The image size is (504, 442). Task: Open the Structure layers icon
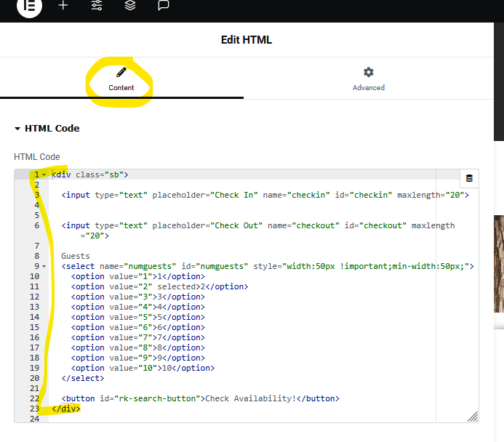pyautogui.click(x=129, y=6)
